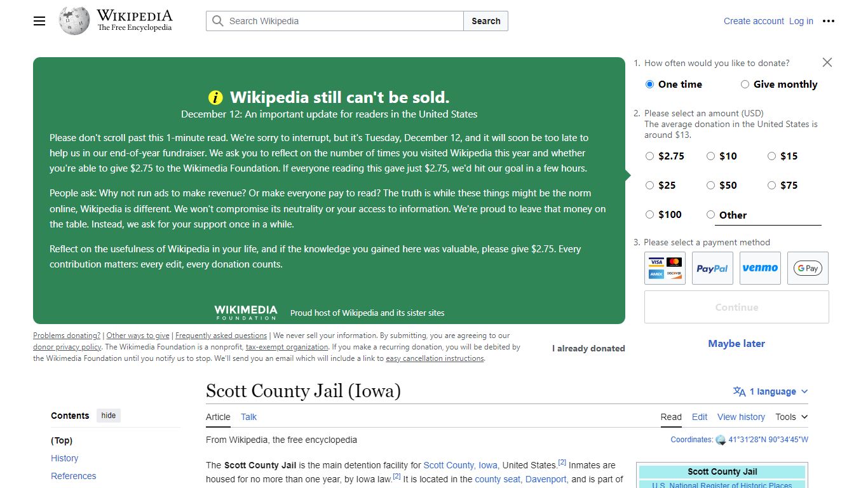Open easy cancellation instructions link
Viewport: 868px width, 488px height.
435,358
